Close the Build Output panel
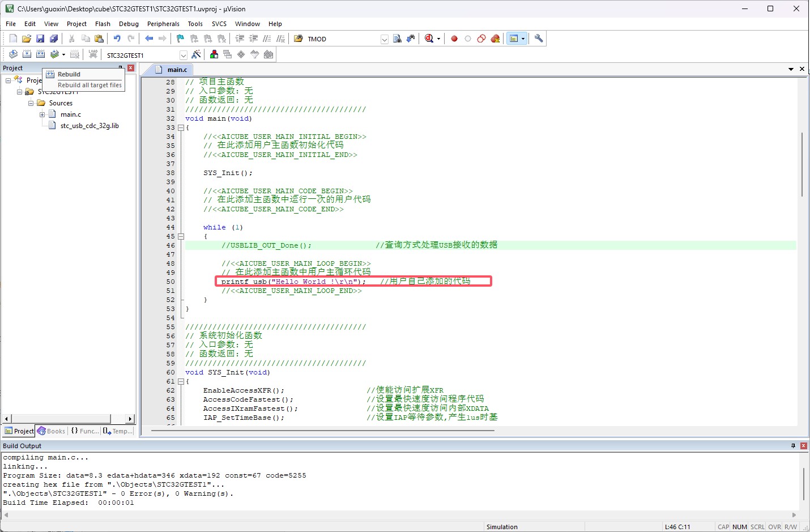Viewport: 810px width, 532px height. click(x=803, y=446)
